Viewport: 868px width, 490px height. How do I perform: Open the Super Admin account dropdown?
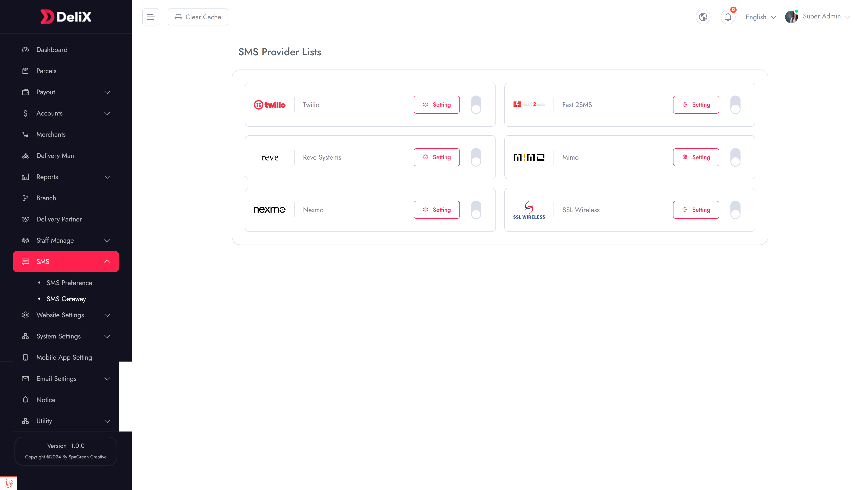pyautogui.click(x=826, y=17)
